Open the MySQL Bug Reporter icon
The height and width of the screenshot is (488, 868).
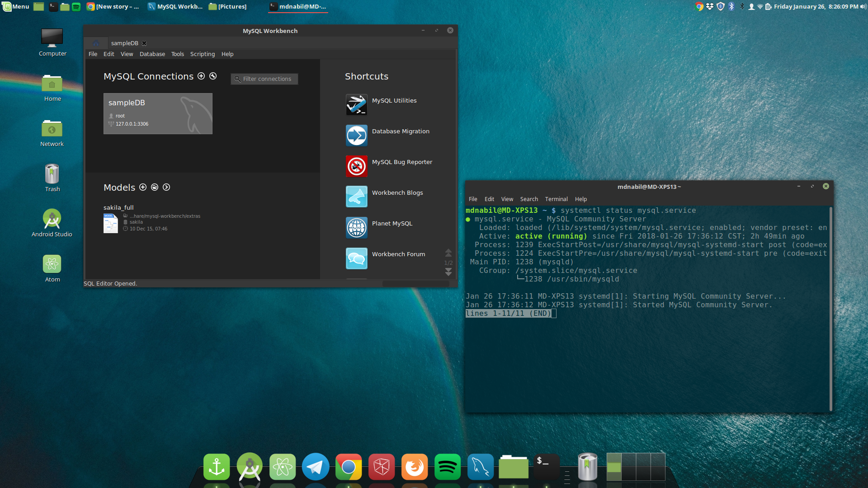point(357,166)
